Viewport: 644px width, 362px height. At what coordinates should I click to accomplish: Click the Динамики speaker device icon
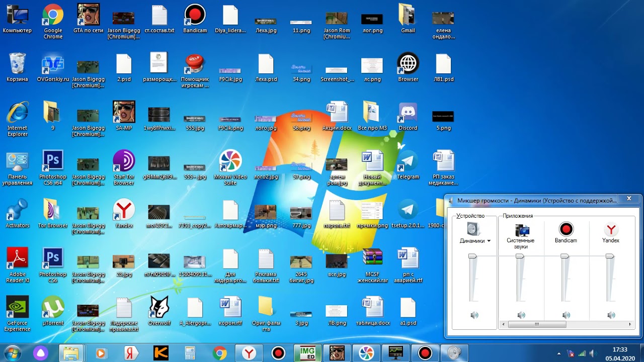(x=474, y=229)
